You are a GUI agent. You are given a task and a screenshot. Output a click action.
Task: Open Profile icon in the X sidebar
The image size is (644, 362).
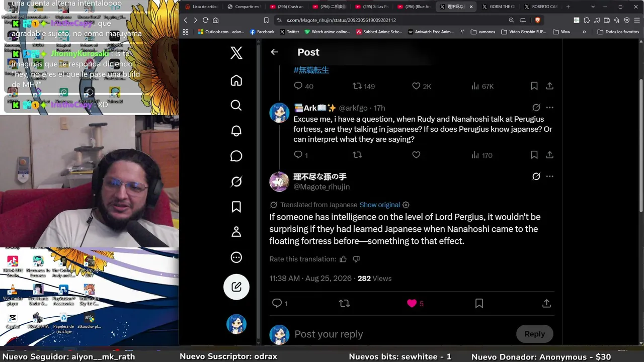click(236, 232)
